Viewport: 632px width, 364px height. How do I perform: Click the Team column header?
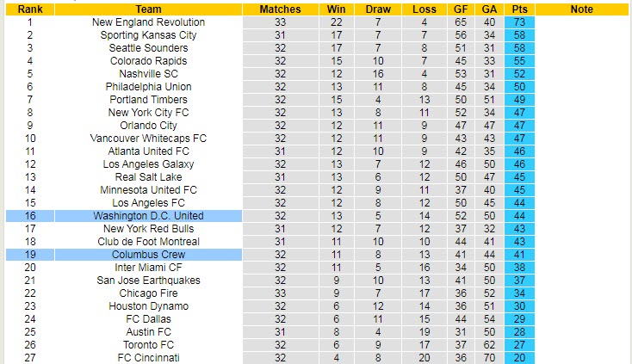(x=148, y=9)
